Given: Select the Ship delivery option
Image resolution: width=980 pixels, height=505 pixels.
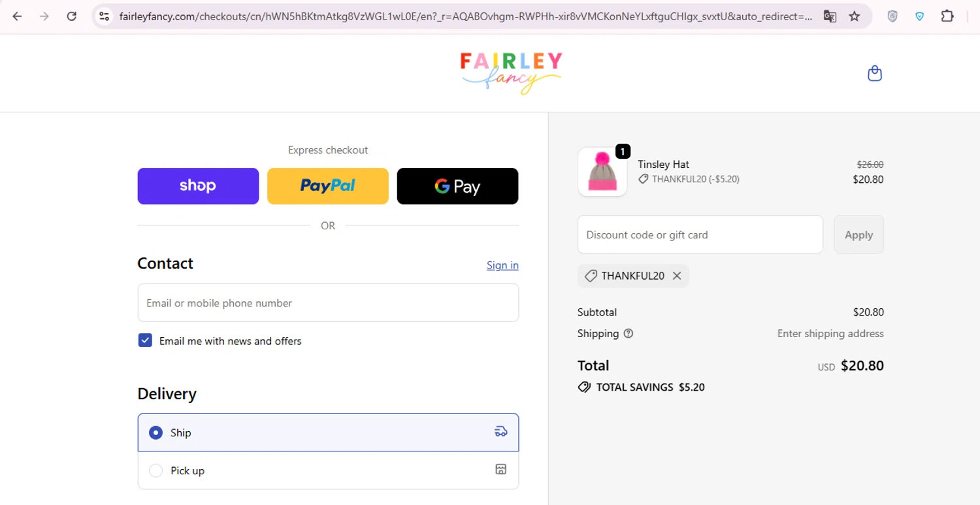Looking at the screenshot, I should pos(328,432).
